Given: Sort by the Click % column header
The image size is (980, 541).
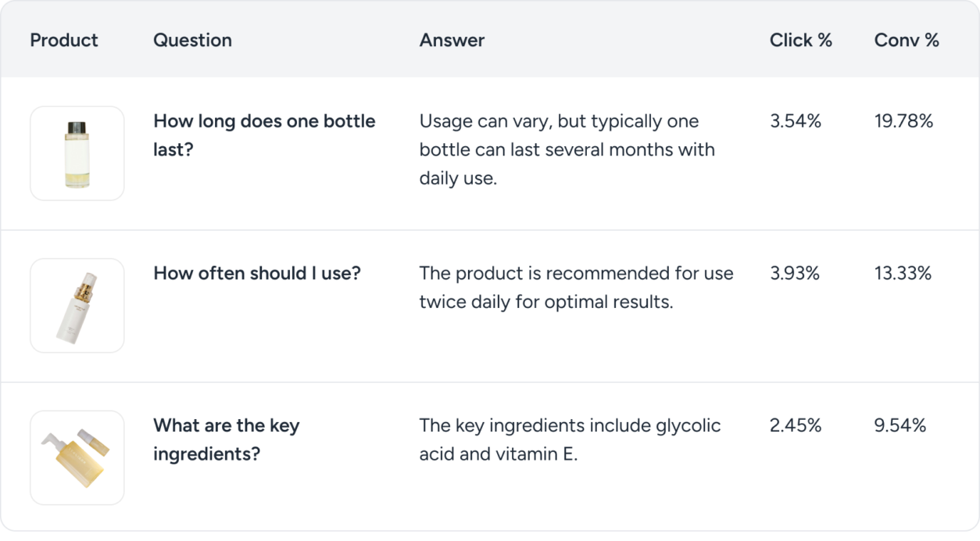Looking at the screenshot, I should coord(801,40).
